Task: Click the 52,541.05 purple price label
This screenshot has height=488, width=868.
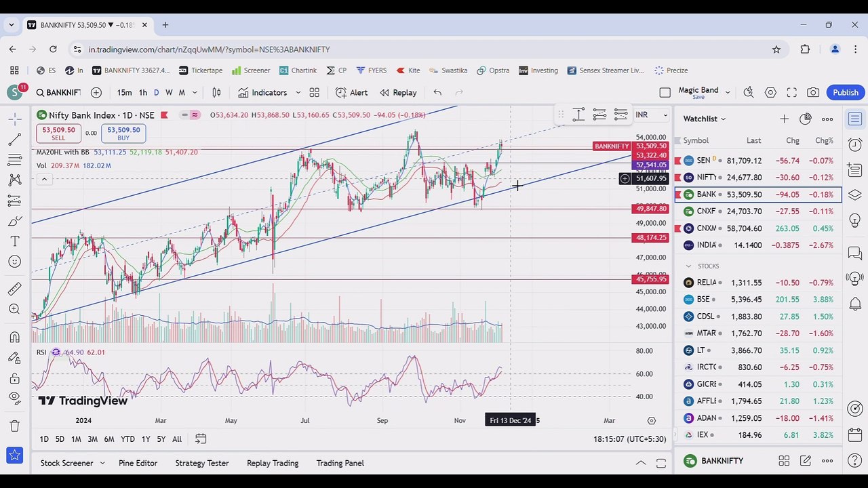Action: pos(652,165)
